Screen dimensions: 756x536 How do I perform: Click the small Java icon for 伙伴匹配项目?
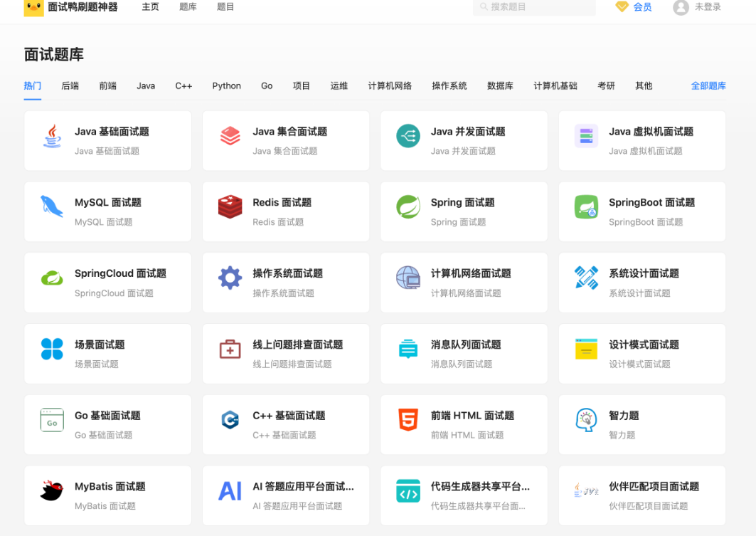point(586,490)
